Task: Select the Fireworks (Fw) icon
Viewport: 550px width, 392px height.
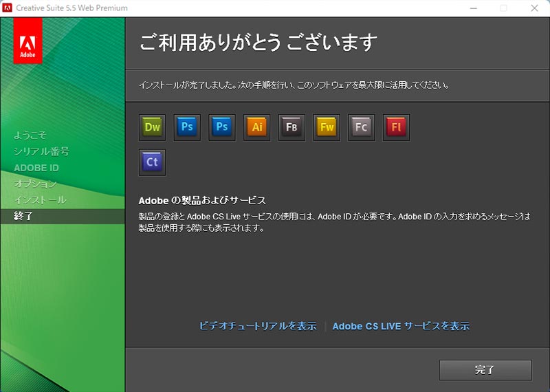Action: click(327, 127)
